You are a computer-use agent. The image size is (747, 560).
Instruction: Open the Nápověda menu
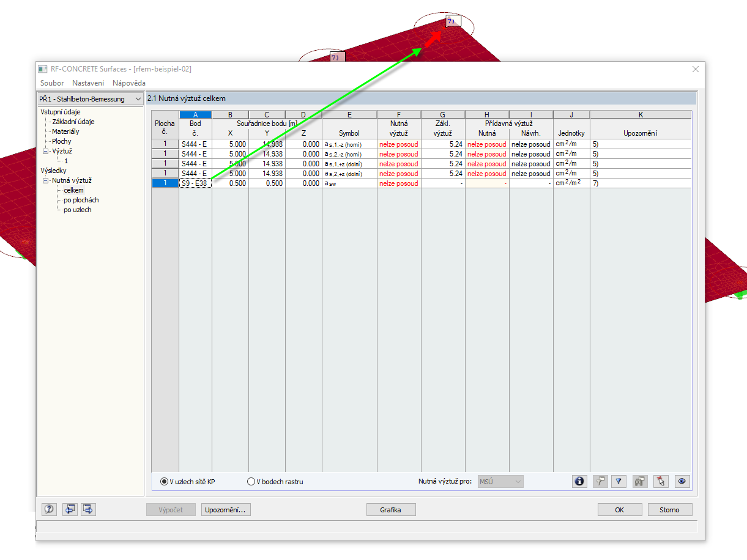(x=129, y=83)
